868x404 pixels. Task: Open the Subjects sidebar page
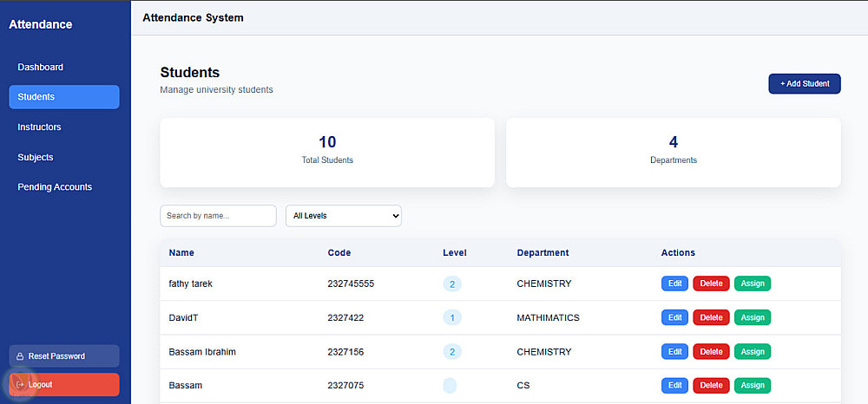click(x=36, y=157)
